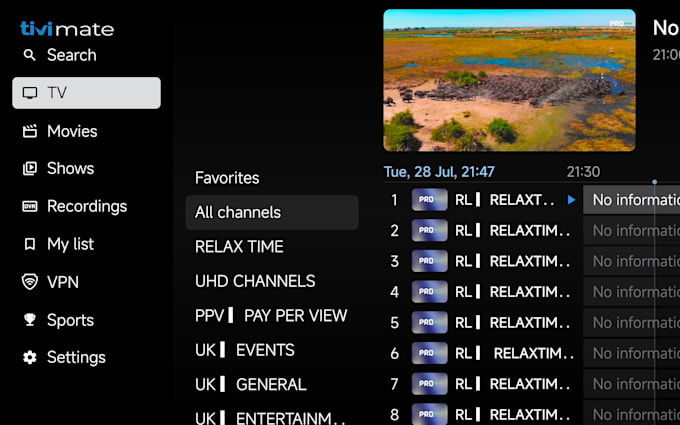Select channel 1 RELAXT.. name
This screenshot has height=425, width=680.
(505, 200)
